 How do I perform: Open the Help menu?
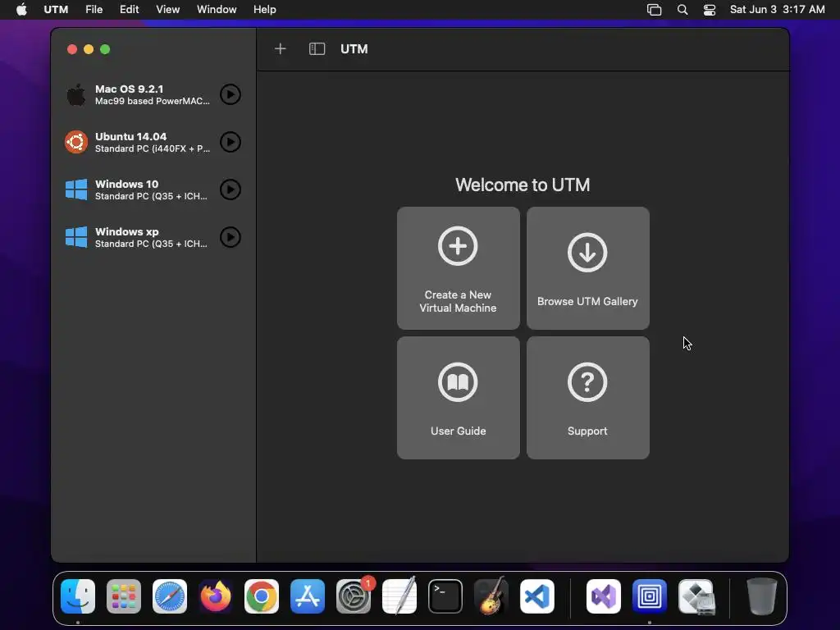tap(265, 10)
